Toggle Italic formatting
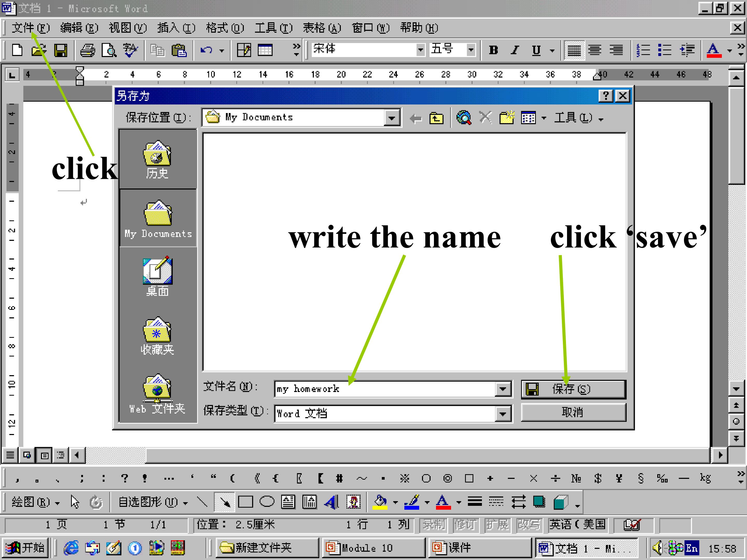747x560 pixels. (x=515, y=51)
